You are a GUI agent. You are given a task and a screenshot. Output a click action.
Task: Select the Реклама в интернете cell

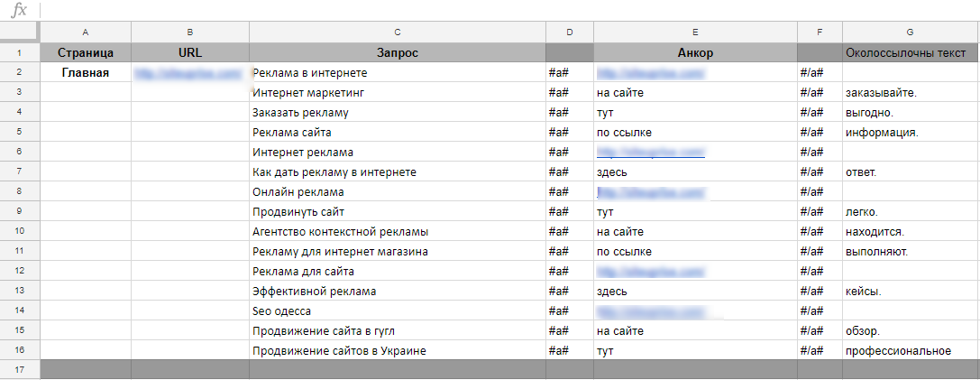pyautogui.click(x=398, y=72)
